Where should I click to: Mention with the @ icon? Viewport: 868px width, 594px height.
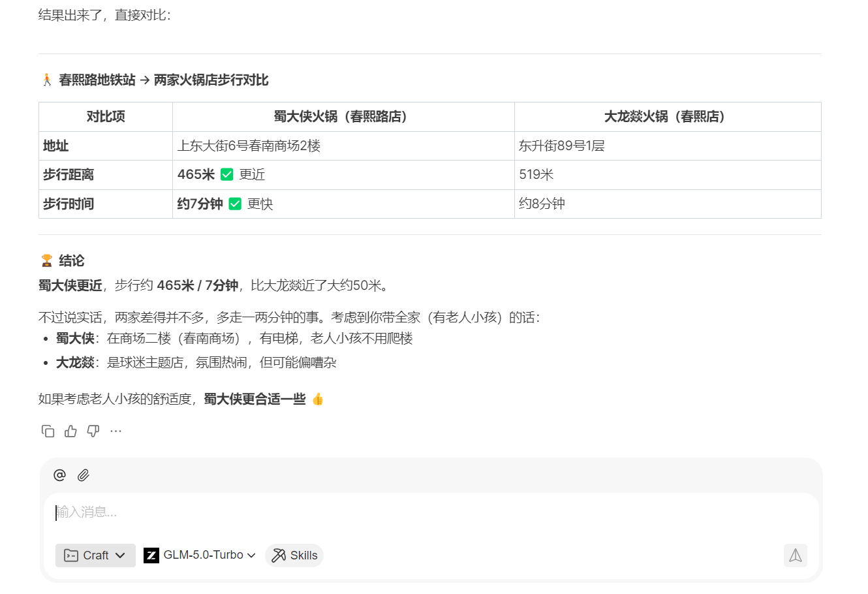tap(59, 475)
